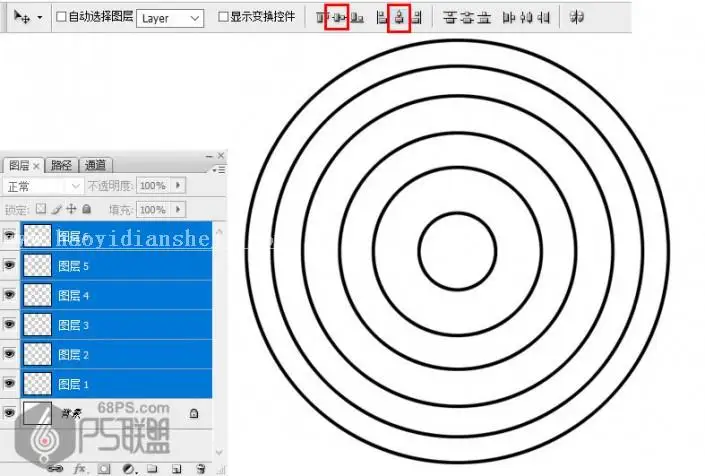
Task: Click the new adjustment layer icon
Action: [129, 469]
